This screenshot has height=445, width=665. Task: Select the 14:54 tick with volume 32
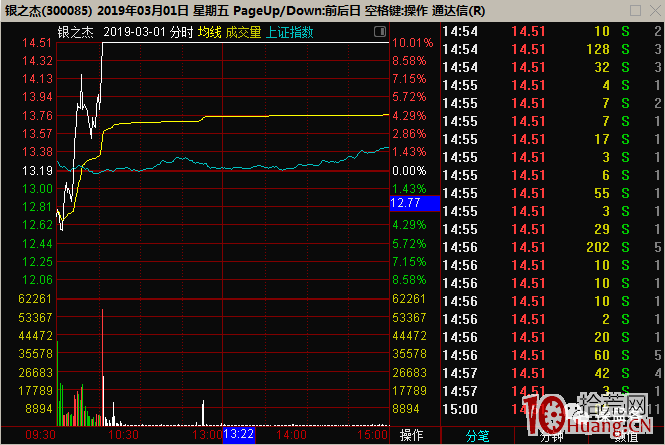pyautogui.click(x=551, y=67)
